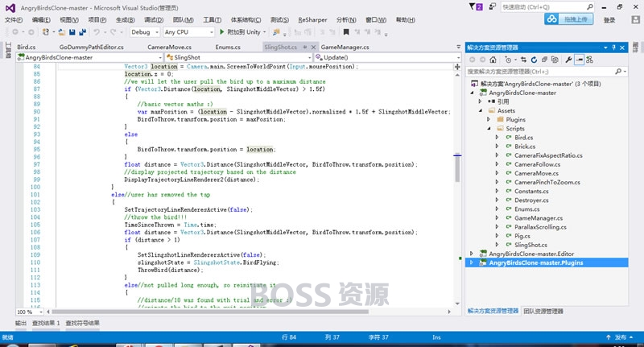Expand the 引用 references node
The width and height of the screenshot is (644, 347).
coord(480,101)
